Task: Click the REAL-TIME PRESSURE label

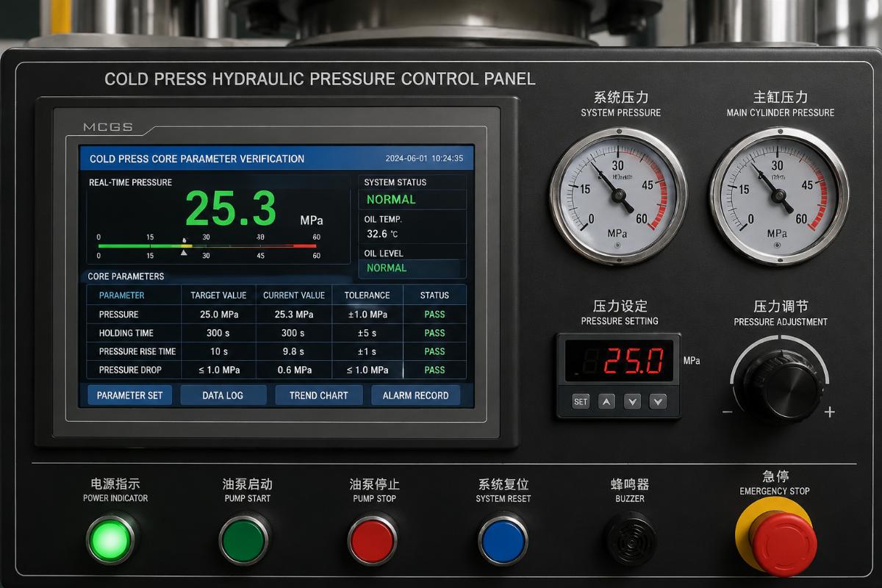Action: click(x=130, y=182)
